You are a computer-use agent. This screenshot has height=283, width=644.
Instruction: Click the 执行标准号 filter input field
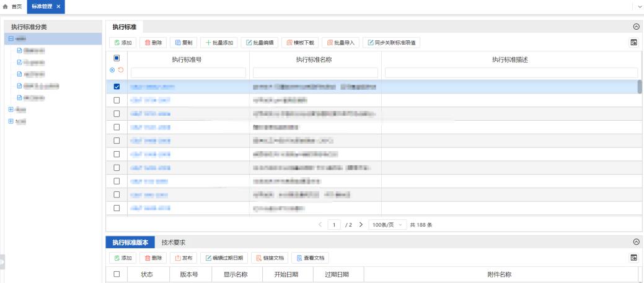188,72
